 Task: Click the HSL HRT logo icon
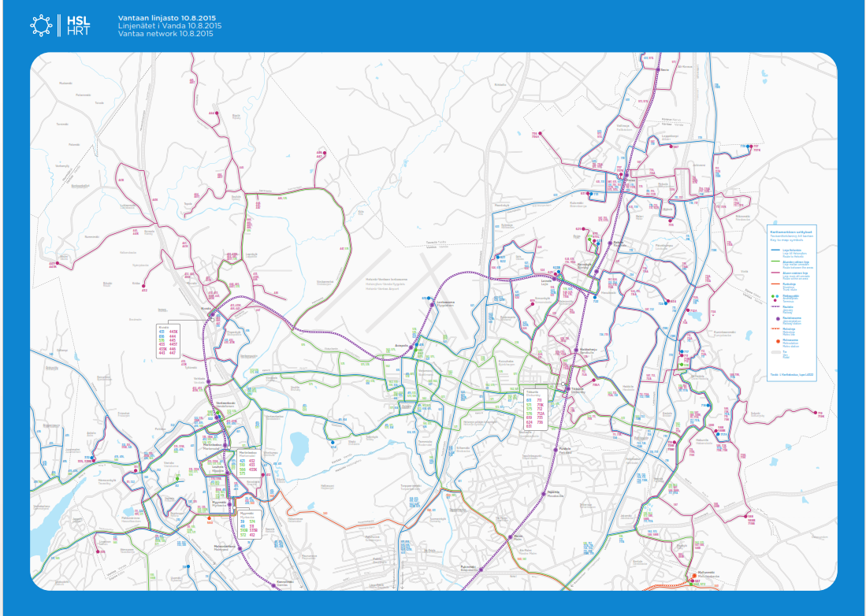[41, 25]
